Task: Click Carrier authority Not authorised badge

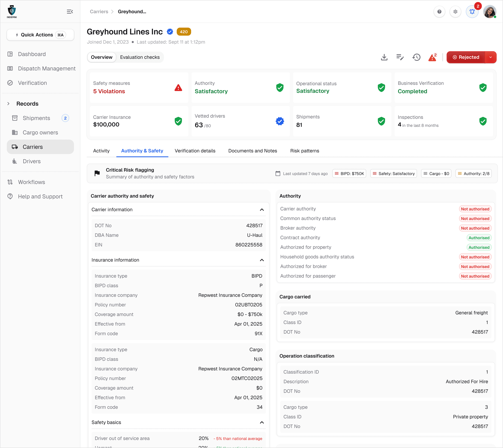Action: 475,209
